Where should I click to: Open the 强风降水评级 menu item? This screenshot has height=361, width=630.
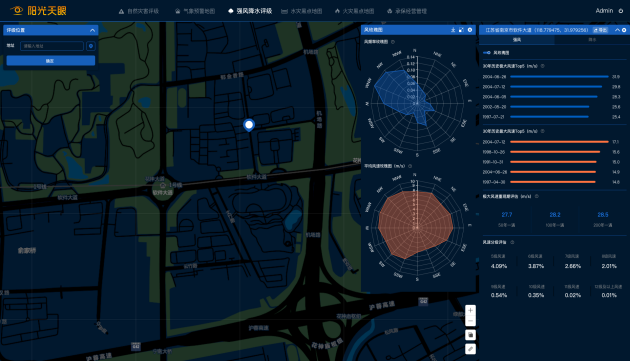tap(250, 11)
